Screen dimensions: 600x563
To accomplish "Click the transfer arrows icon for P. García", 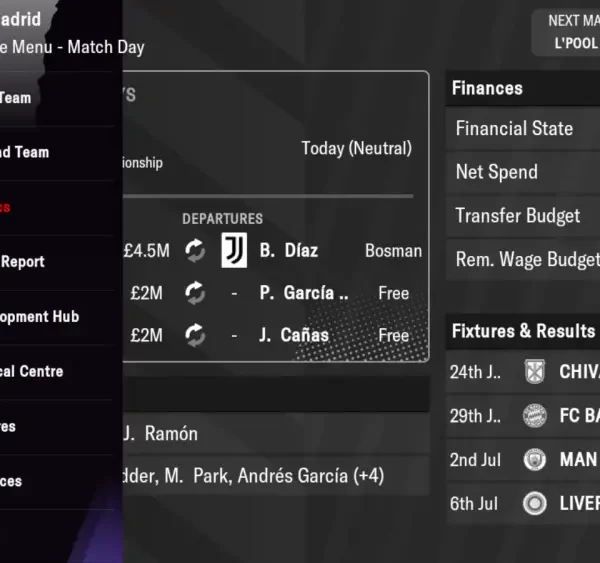I will [x=196, y=293].
